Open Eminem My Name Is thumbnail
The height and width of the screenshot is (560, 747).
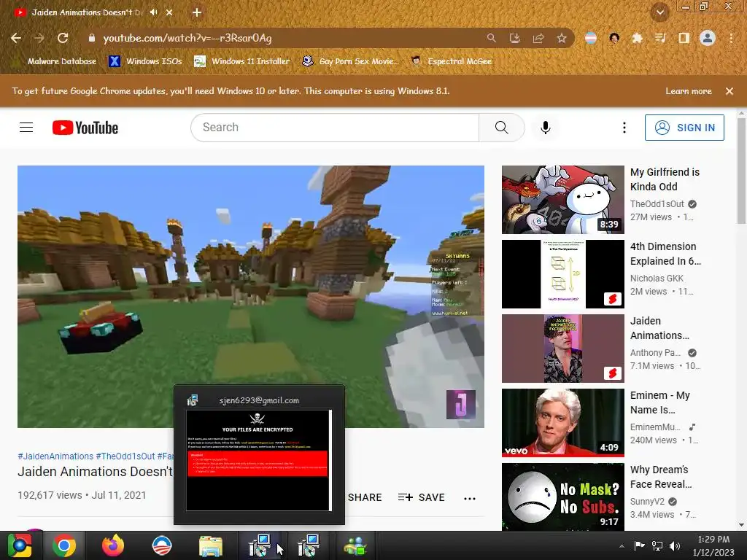point(563,423)
